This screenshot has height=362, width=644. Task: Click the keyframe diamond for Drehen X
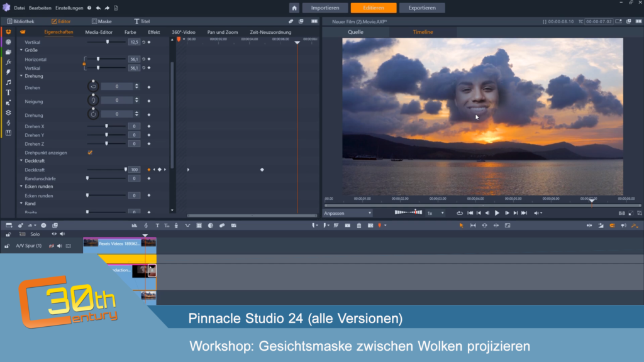148,126
